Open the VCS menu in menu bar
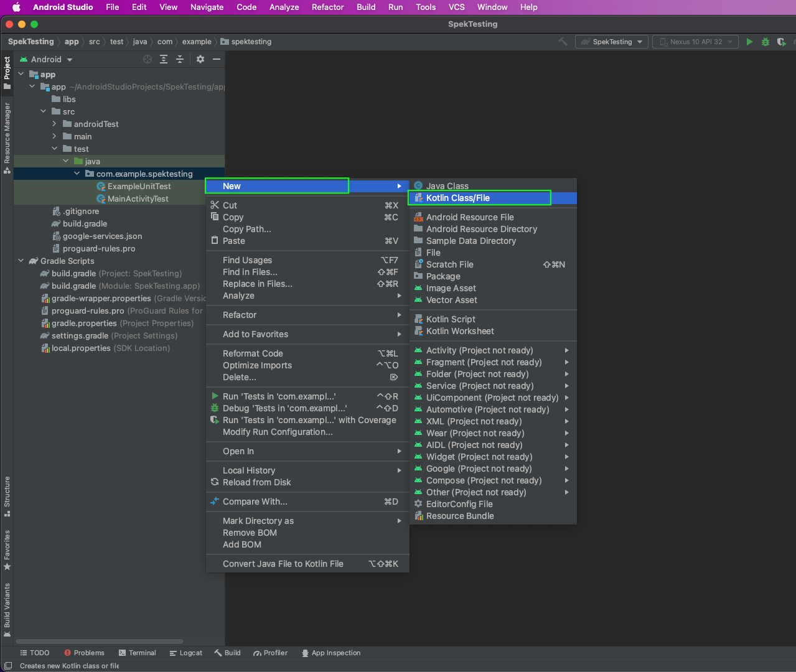796x672 pixels. [x=456, y=7]
